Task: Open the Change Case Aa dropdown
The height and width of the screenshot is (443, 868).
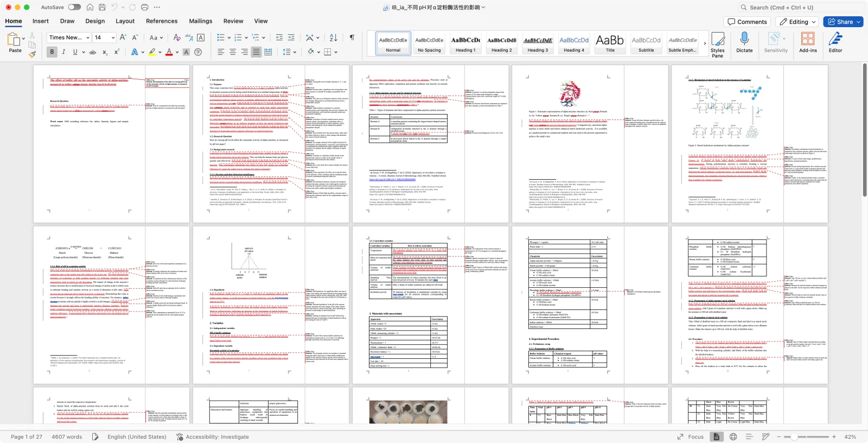Action: click(155, 37)
